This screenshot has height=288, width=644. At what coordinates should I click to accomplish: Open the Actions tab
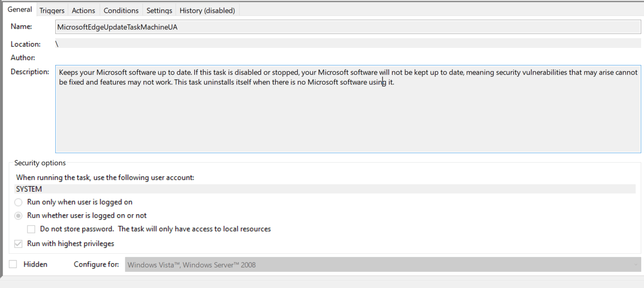84,10
